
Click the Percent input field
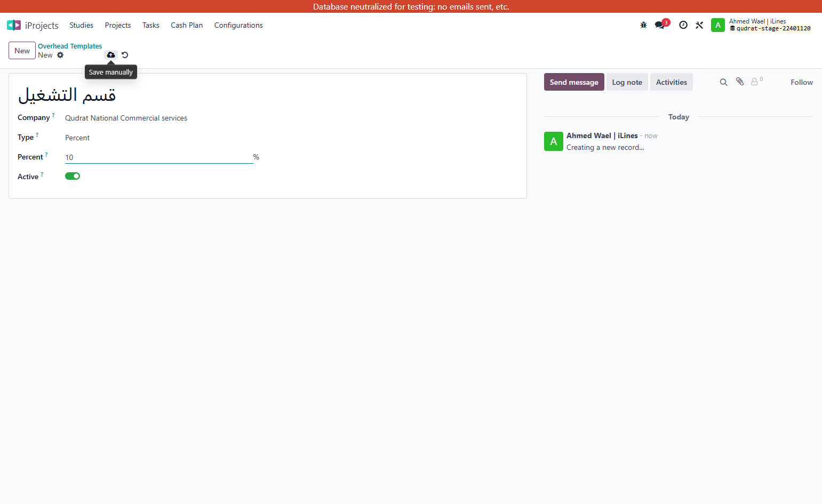159,157
